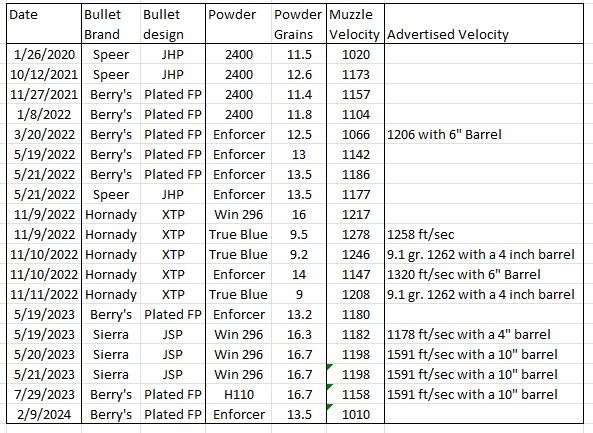
Task: Click the muzzle velocity cell 1217
Action: coord(355,214)
